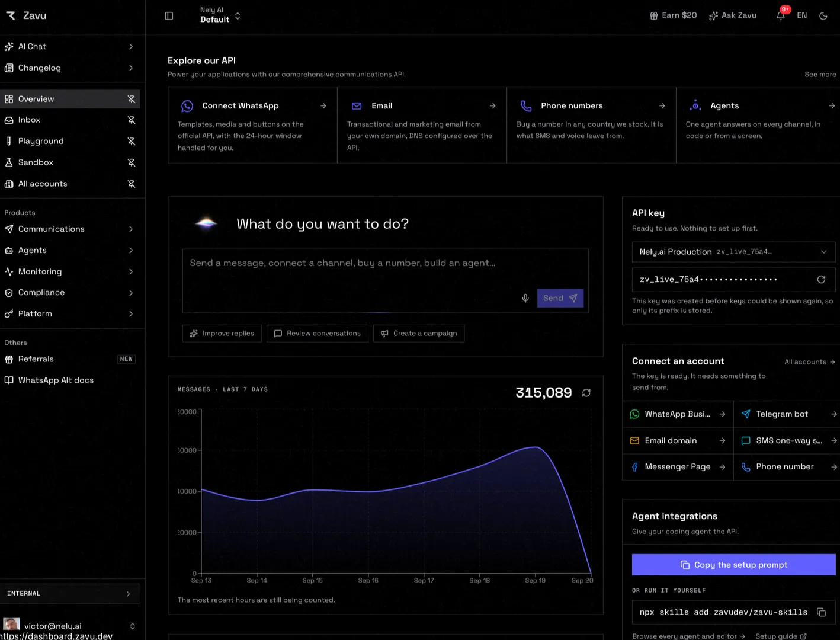Select the Improve replies suggestion
This screenshot has width=840, height=640.
click(222, 334)
